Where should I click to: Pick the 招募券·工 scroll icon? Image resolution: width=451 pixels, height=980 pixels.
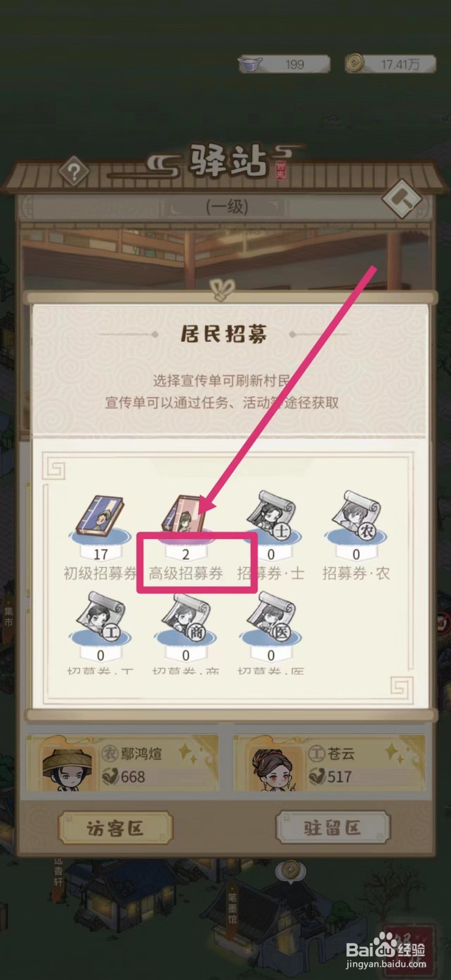pyautogui.click(x=100, y=617)
